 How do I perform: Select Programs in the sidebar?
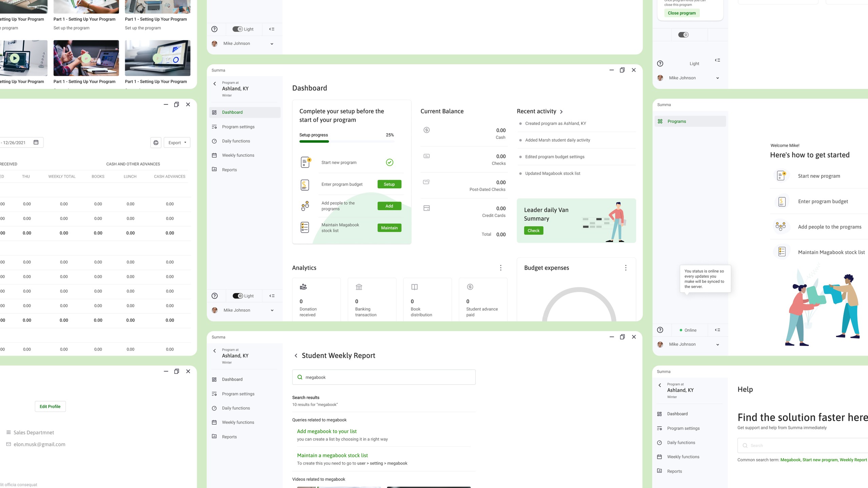677,121
